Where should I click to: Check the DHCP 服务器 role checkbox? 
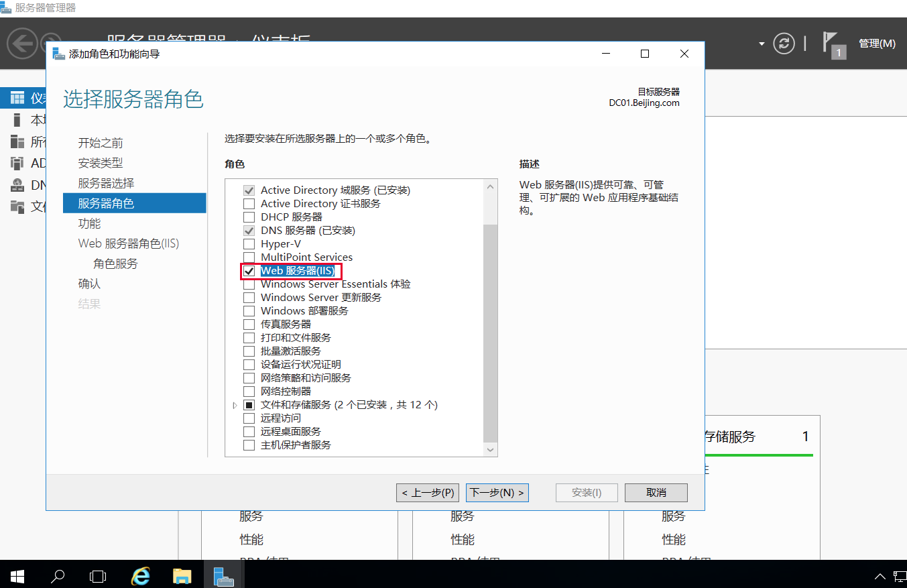249,217
